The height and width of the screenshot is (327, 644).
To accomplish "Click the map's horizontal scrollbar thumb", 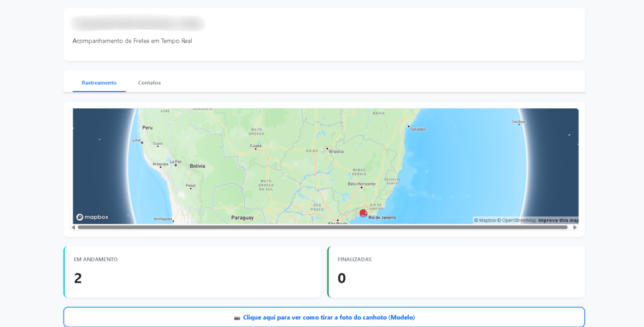I will click(322, 228).
